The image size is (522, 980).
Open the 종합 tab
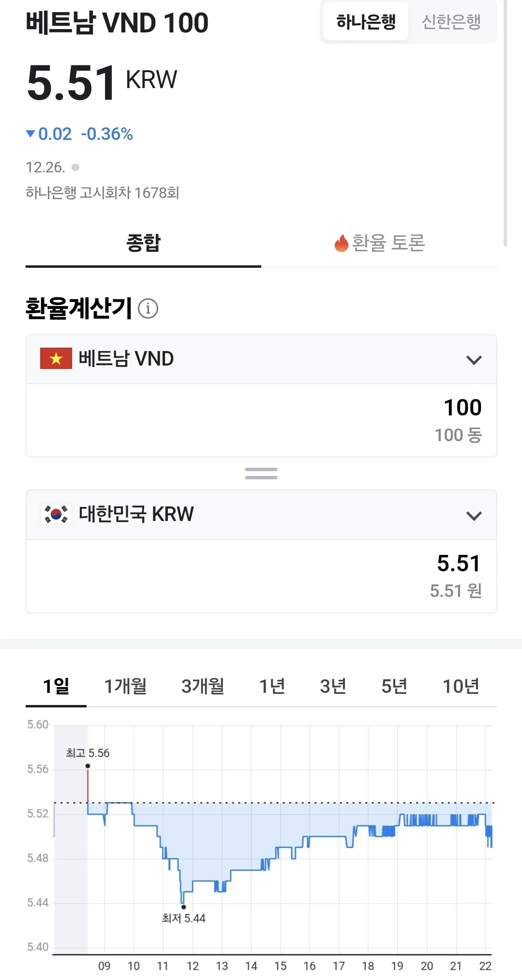143,243
